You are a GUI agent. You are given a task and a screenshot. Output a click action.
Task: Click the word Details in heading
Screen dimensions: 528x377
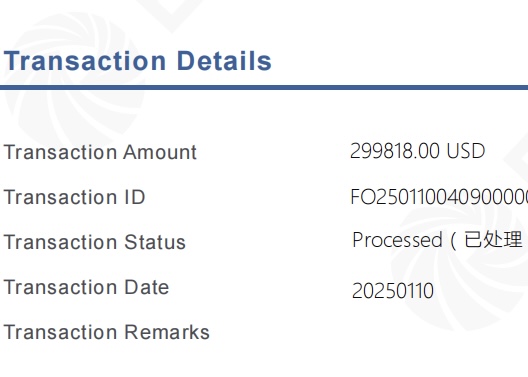pyautogui.click(x=224, y=61)
